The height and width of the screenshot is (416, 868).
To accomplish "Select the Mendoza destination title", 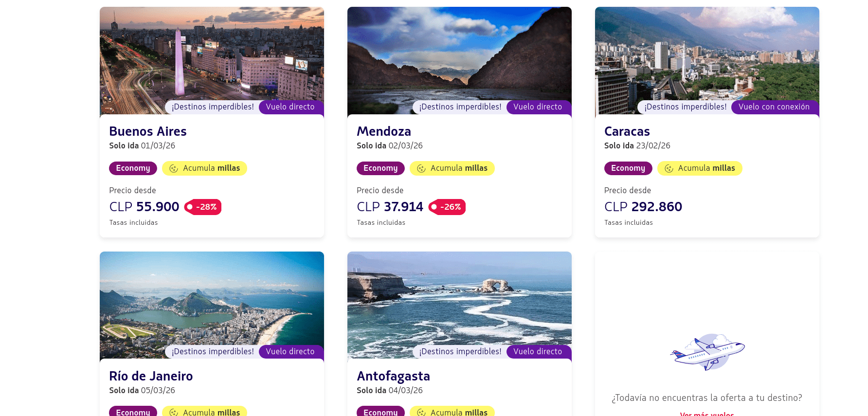I will point(384,131).
